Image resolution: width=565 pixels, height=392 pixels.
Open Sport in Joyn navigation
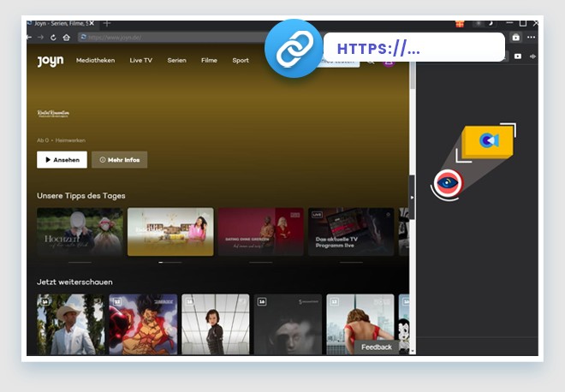point(241,60)
